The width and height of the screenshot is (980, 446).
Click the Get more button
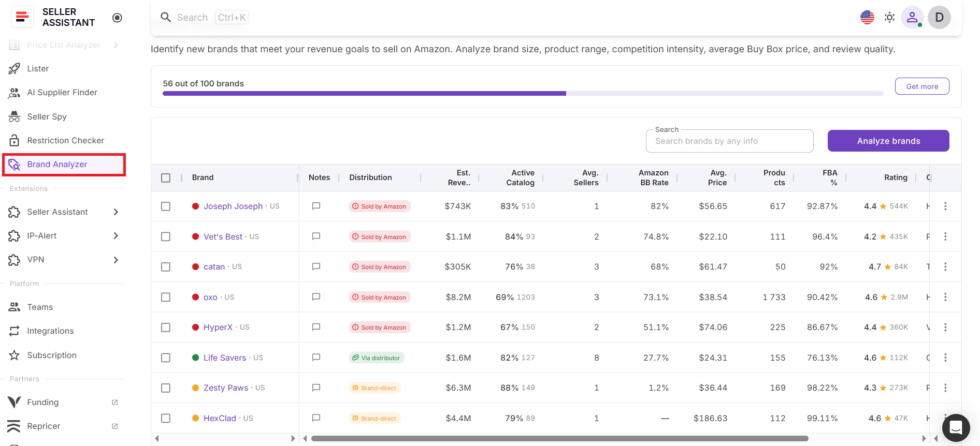click(x=922, y=86)
